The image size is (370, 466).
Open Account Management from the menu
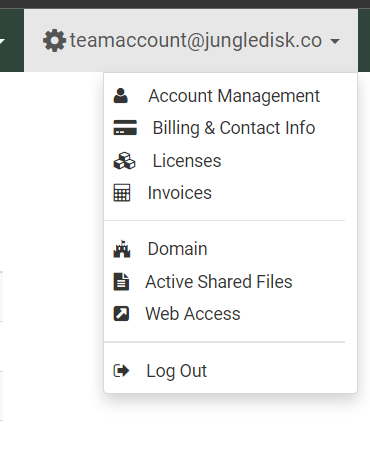point(230,96)
